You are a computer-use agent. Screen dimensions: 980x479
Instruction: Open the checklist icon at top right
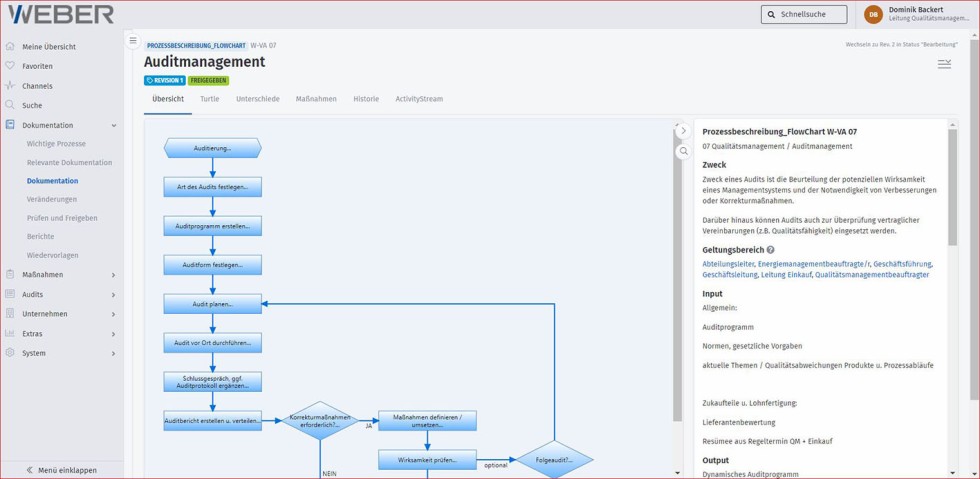943,64
